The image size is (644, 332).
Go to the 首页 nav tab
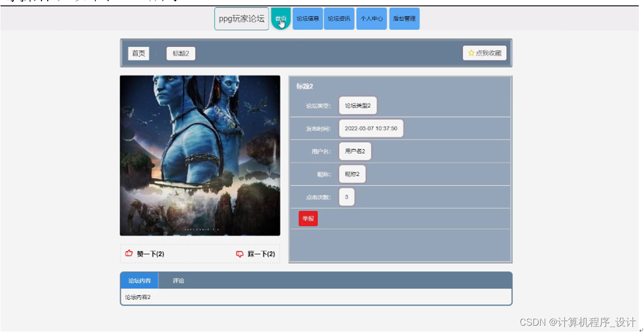tap(281, 19)
